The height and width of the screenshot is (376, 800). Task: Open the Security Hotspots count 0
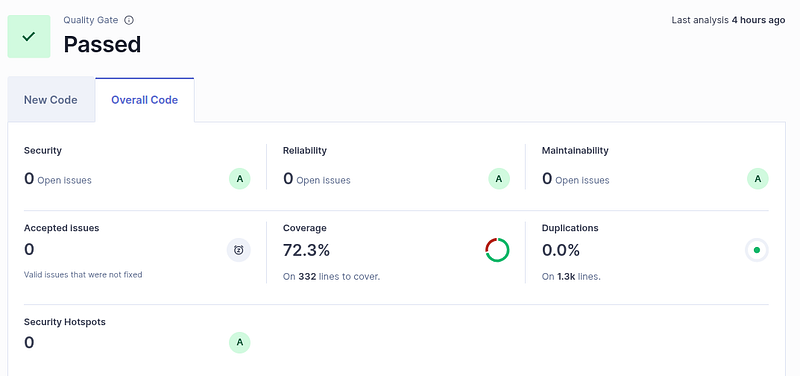pyautogui.click(x=29, y=342)
